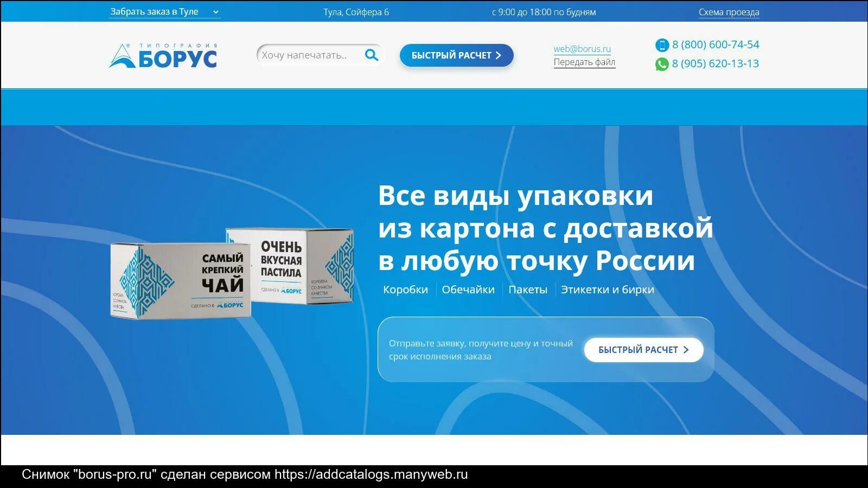Click the Отправьте заявку description text
This screenshot has width=868, height=488.
tap(481, 350)
